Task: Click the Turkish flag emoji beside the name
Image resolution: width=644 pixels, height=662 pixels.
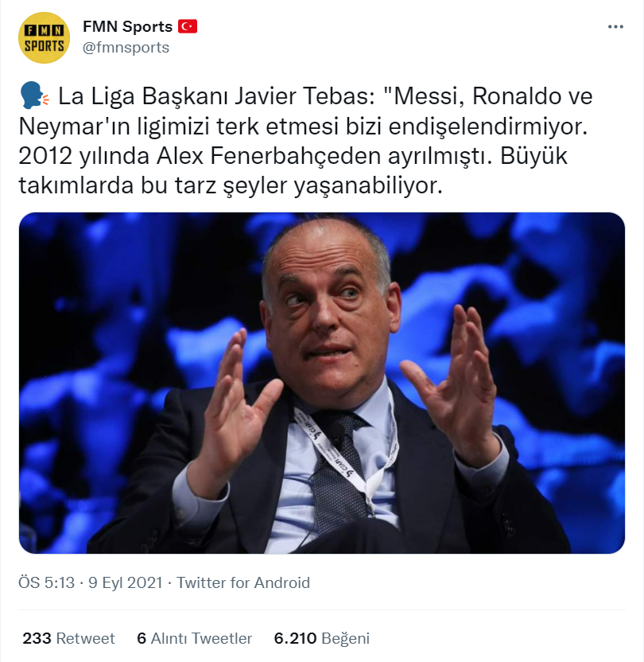Action: [x=187, y=26]
